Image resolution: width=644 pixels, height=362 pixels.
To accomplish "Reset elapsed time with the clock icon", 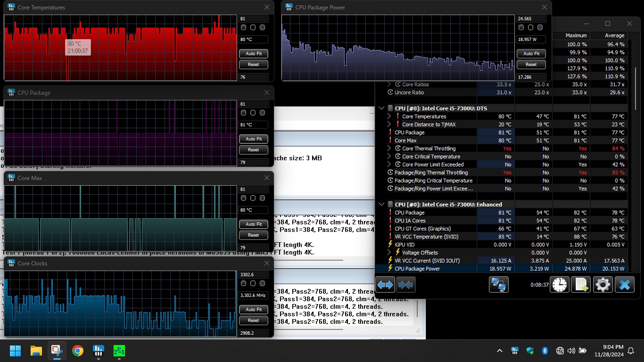I will 560,285.
